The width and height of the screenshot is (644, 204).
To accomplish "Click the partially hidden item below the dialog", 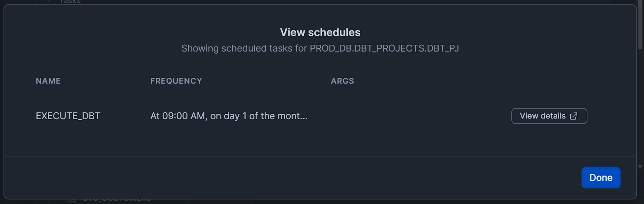I will 117,201.
